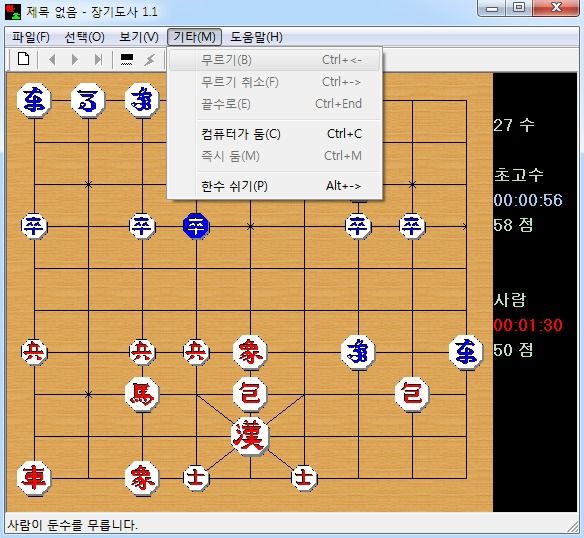Screen dimensions: 584x538
Task: Click the go-to-last-move toolbar icon
Action: pyautogui.click(x=98, y=59)
